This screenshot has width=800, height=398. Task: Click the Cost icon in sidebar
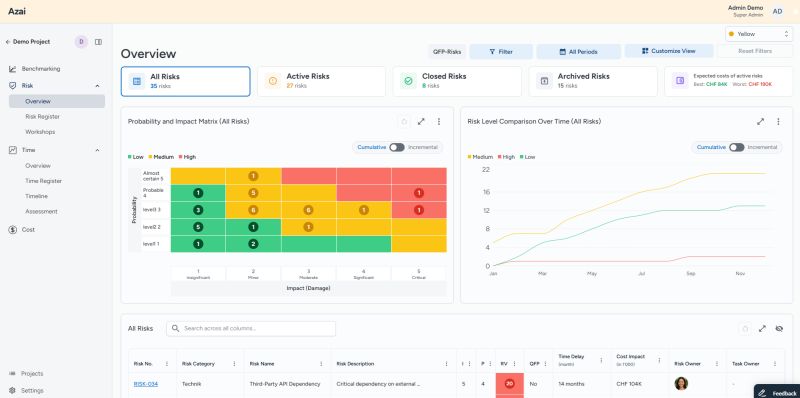[13, 230]
